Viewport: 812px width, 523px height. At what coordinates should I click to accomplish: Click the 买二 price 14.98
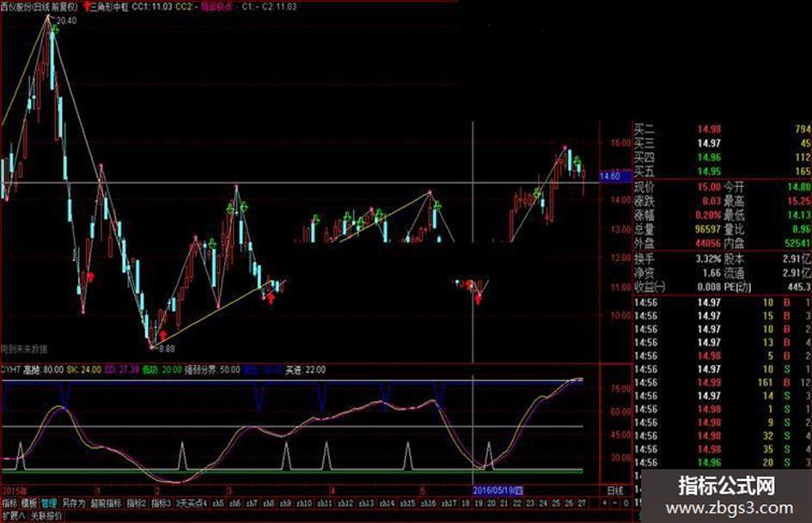tap(708, 130)
